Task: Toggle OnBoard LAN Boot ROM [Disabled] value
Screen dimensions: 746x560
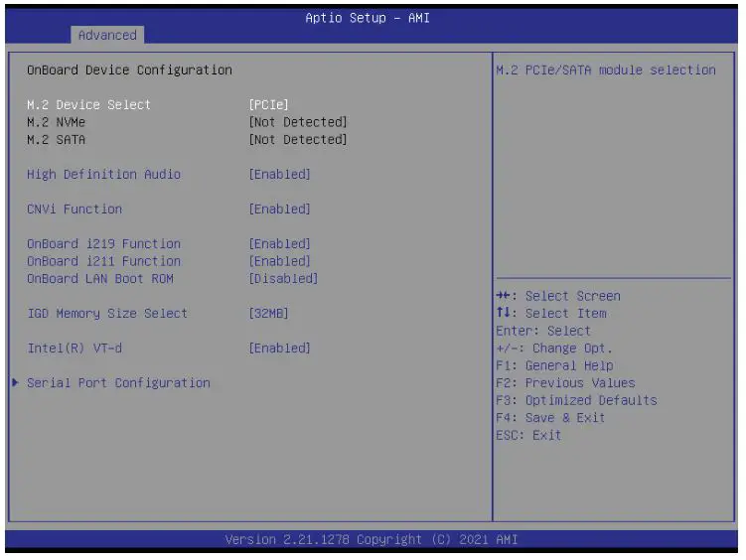Action: tap(283, 279)
